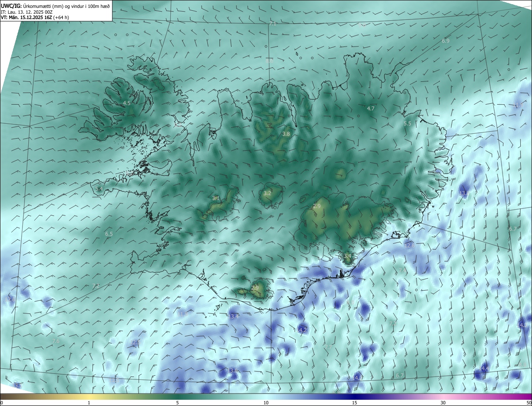Click the VT: Mán. 15.12.2025 16Z line

(x=34, y=17)
